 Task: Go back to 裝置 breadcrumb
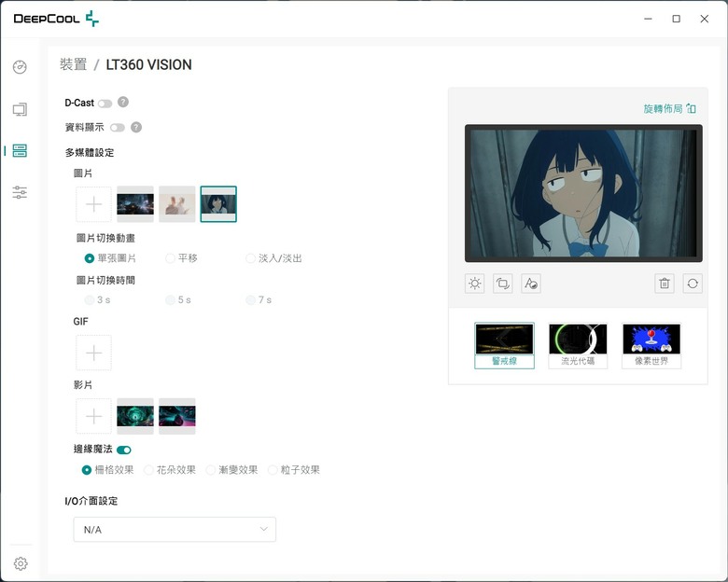(74, 64)
